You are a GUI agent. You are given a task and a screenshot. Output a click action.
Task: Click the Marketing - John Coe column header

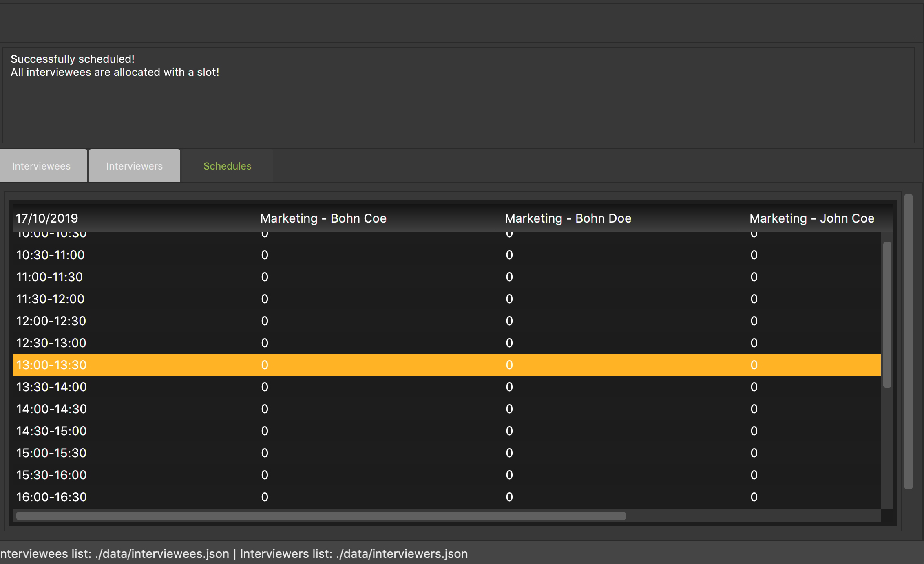tap(812, 218)
